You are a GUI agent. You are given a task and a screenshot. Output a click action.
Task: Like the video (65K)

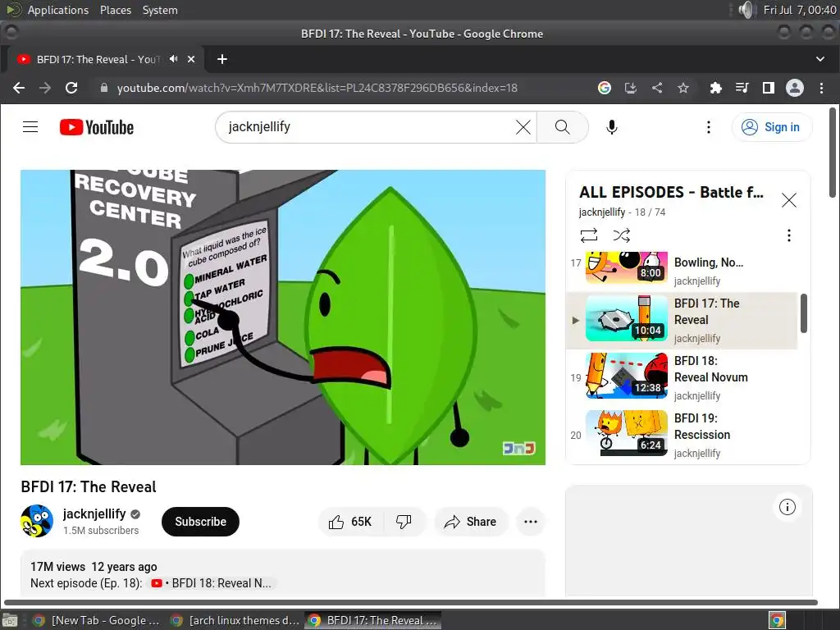(x=351, y=522)
